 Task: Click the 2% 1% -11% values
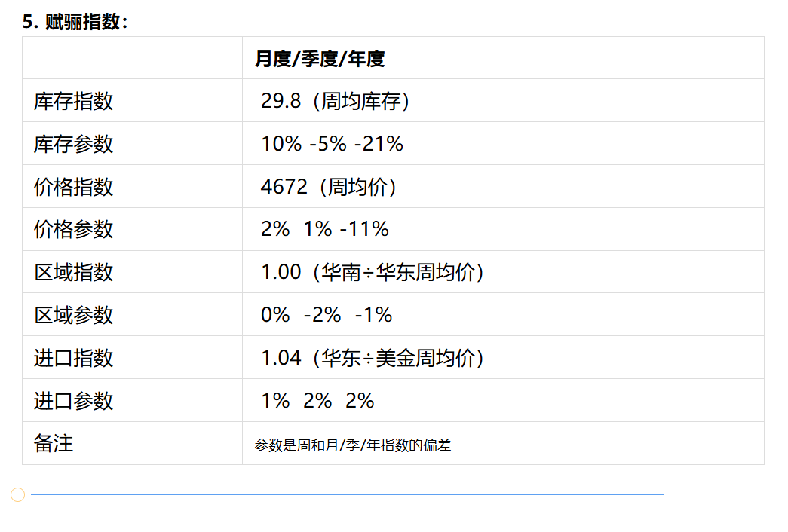325,229
